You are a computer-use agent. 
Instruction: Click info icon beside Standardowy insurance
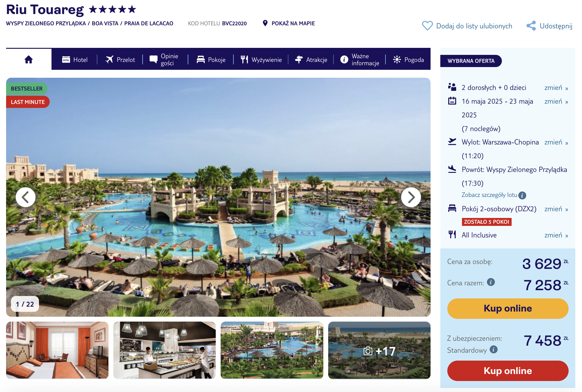pos(493,349)
